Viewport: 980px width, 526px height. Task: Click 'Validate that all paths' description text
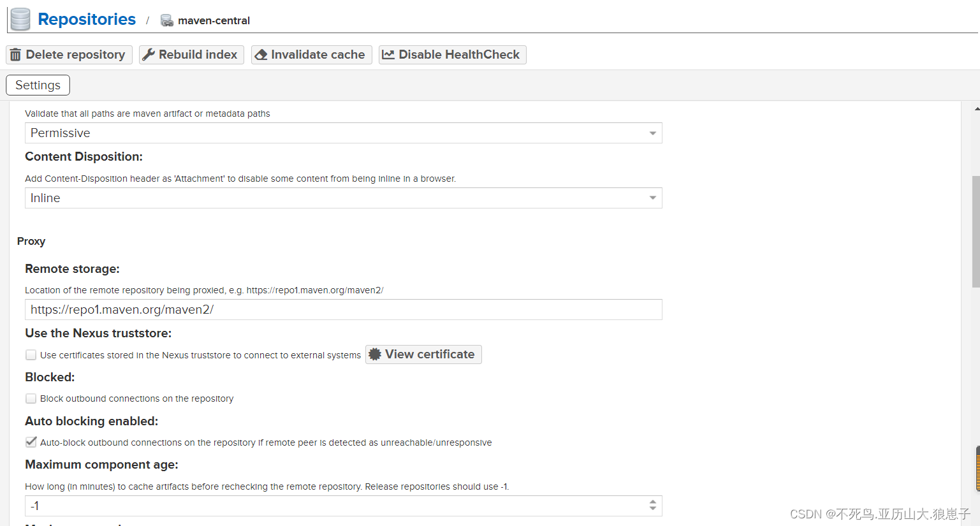coord(147,113)
